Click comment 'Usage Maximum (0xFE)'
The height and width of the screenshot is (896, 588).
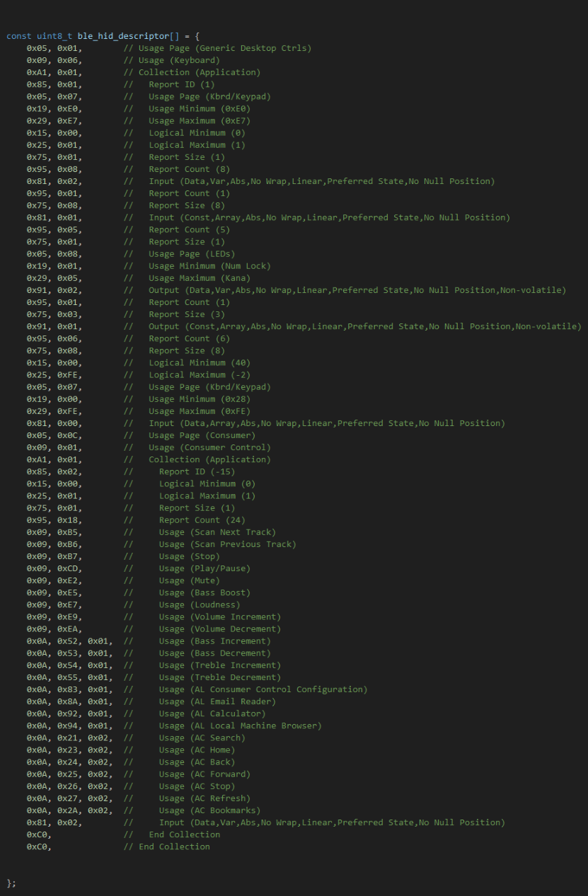200,410
